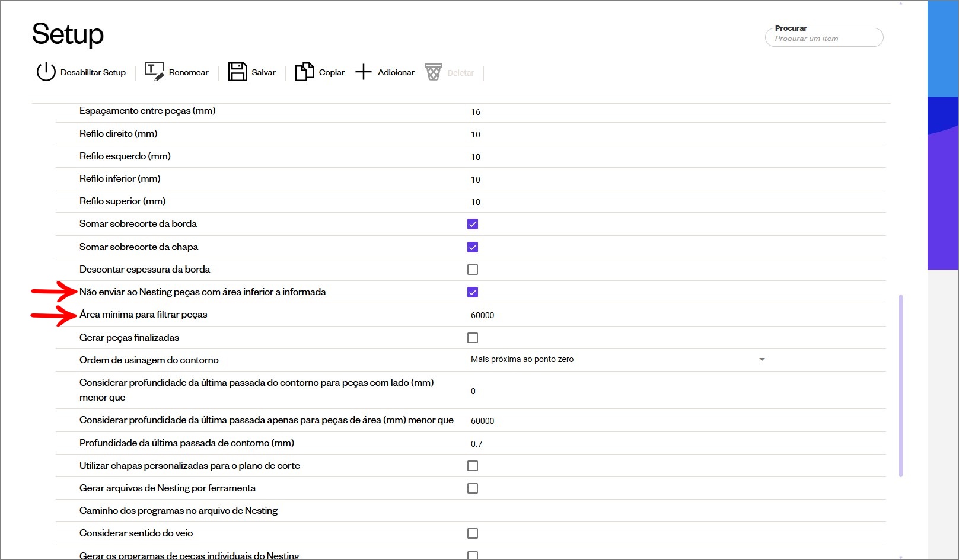Enable Gerar arquivos de Nesting por ferramenta
The width and height of the screenshot is (959, 560).
pos(473,488)
